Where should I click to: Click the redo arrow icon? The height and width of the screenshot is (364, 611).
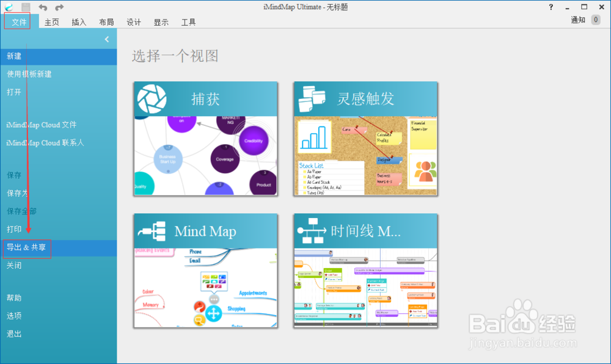[x=59, y=7]
